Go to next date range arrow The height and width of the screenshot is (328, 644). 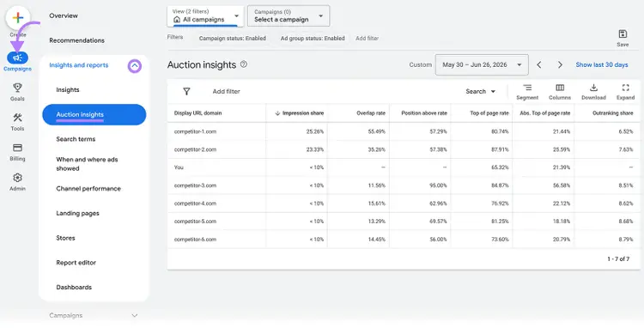coord(560,65)
